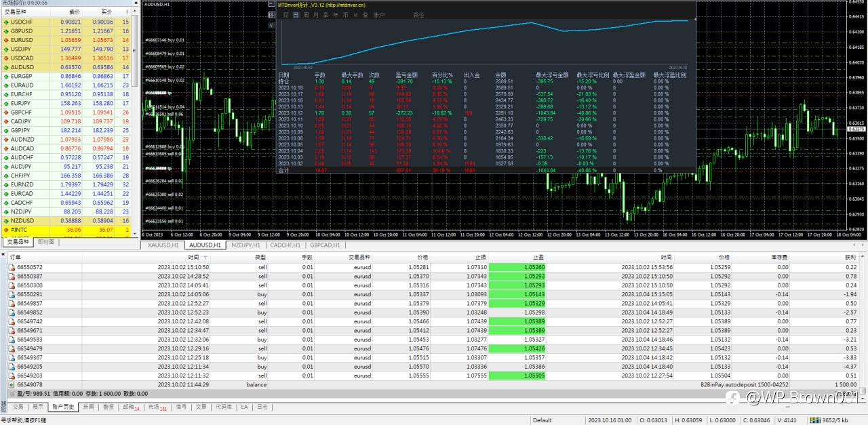Screen dimensions: 868x425
Task: Open the 日志 terminal tab
Action: 262,407
